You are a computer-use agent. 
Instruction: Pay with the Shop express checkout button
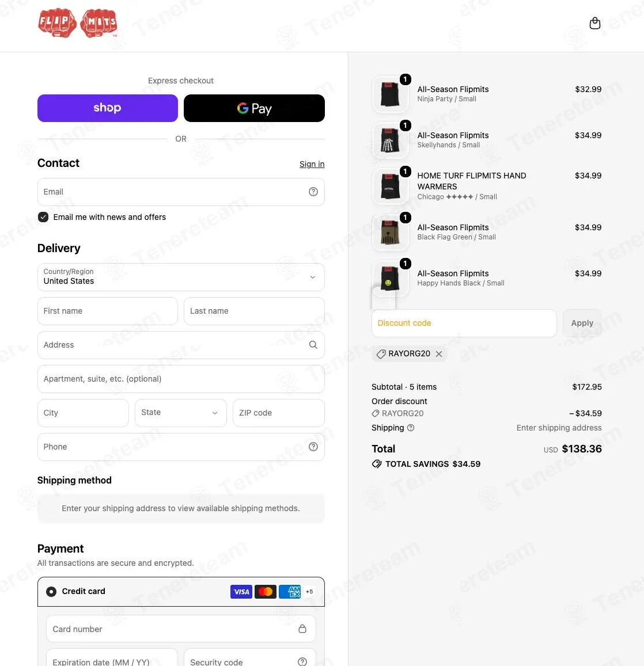click(108, 108)
